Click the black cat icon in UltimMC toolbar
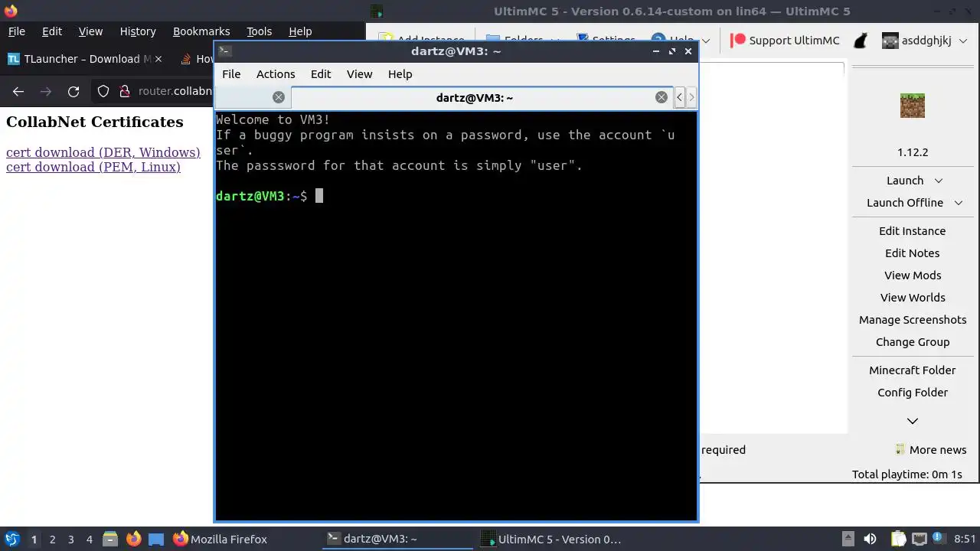Viewport: 980px width, 551px height. (x=861, y=41)
